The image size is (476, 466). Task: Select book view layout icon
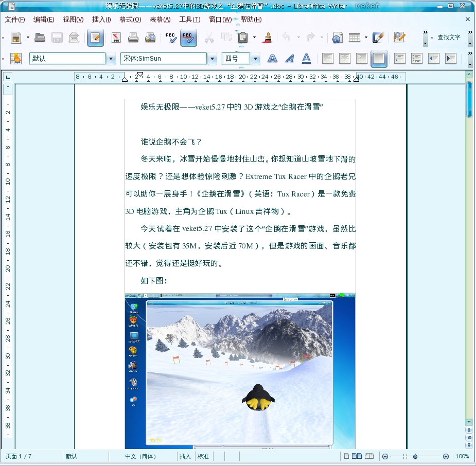369,456
